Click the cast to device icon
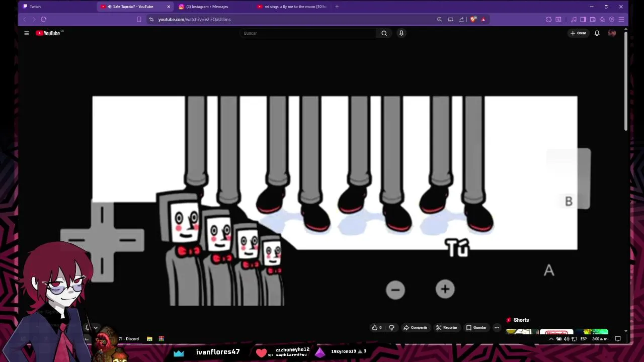 450,19
